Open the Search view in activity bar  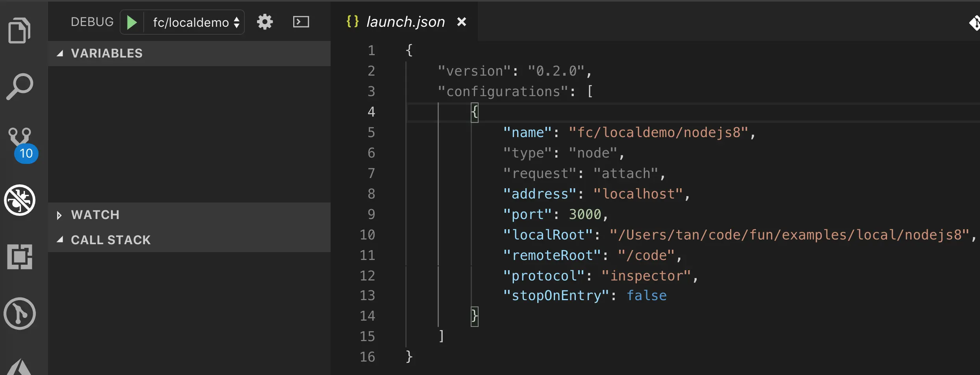coord(19,86)
